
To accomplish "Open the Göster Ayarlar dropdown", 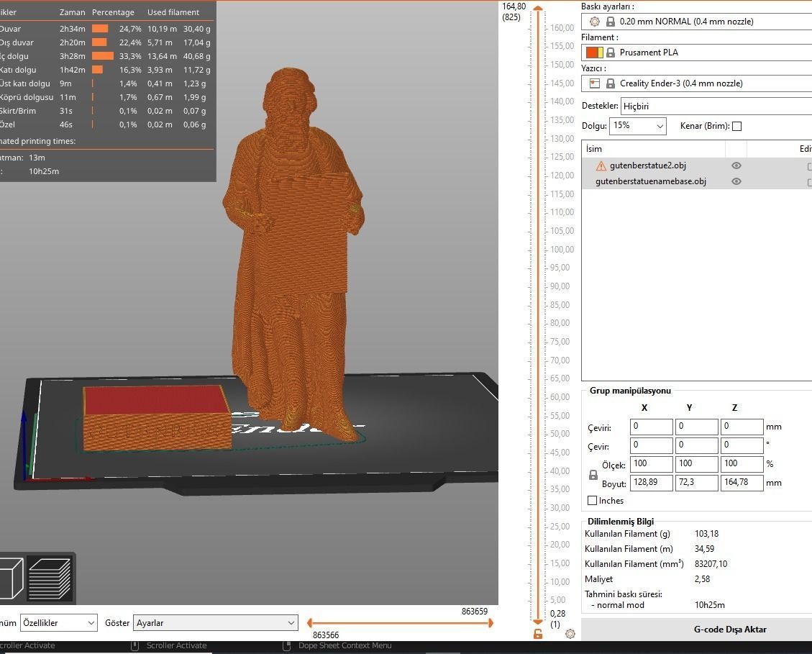I will 216,623.
